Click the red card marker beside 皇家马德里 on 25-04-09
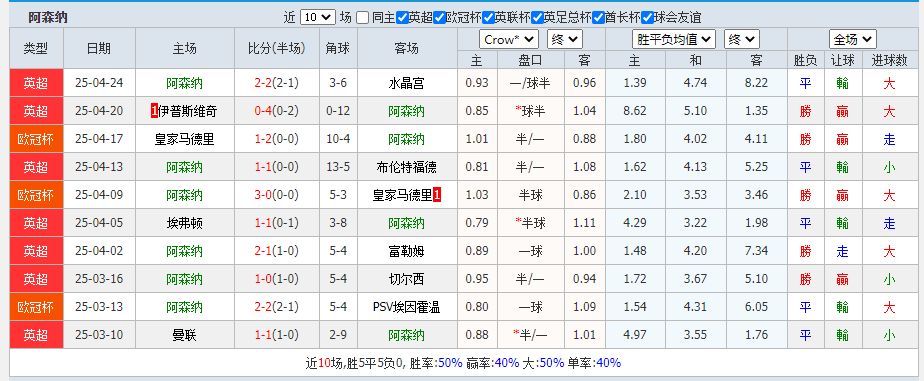 437,195
